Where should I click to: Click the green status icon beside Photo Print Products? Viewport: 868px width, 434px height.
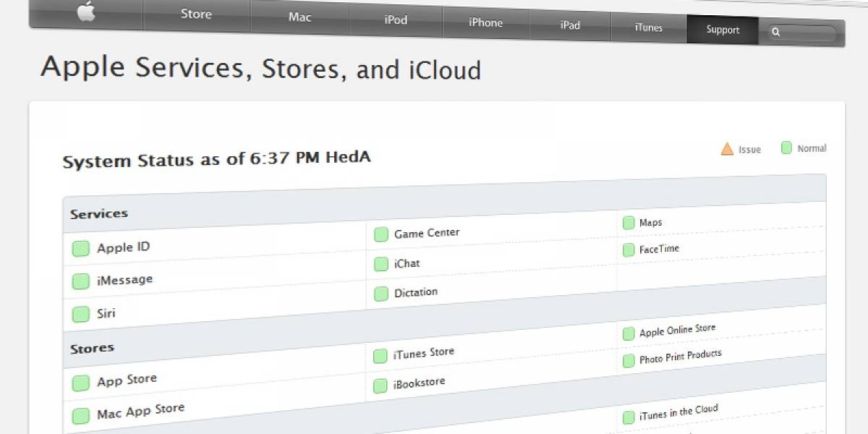629,360
